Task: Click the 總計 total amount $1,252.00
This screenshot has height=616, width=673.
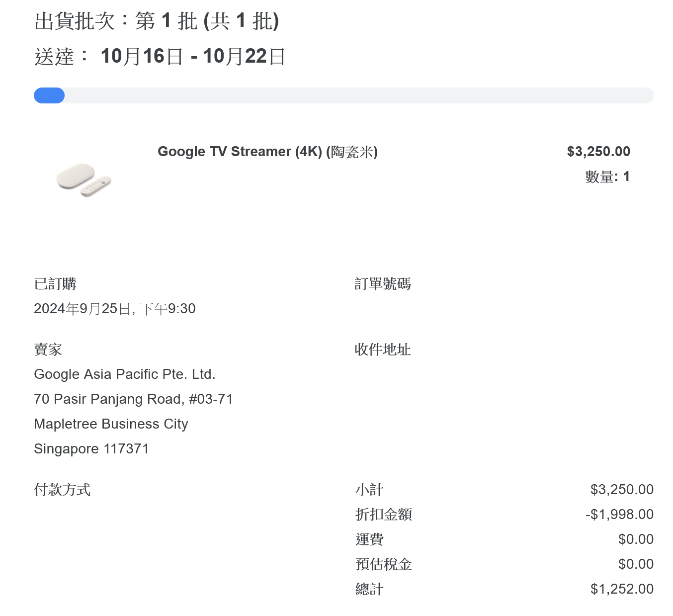Action: tap(621, 589)
